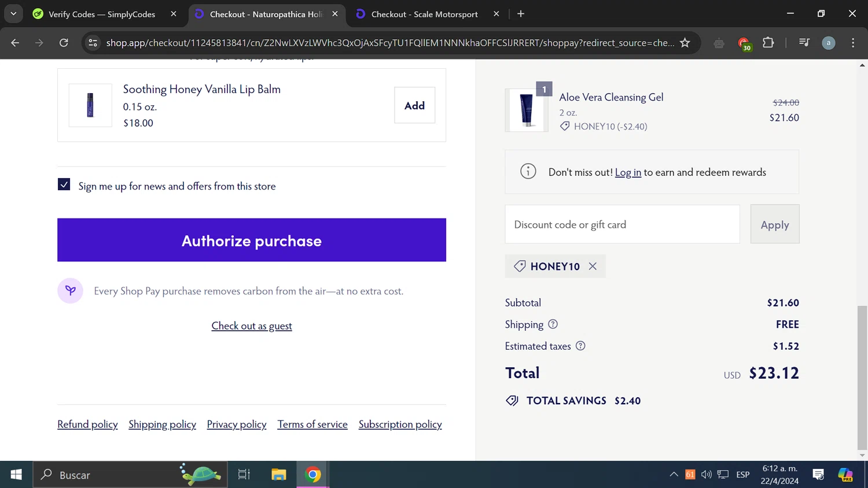Click the Authorize purchase button
868x488 pixels.
tap(252, 240)
